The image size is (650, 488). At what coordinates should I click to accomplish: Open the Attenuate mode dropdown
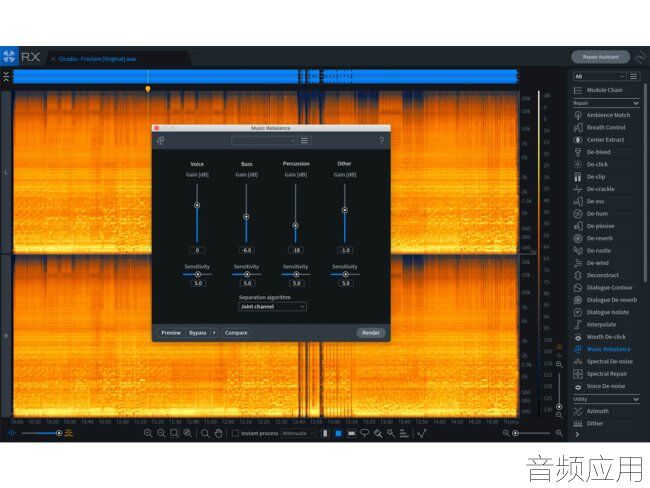(x=298, y=433)
